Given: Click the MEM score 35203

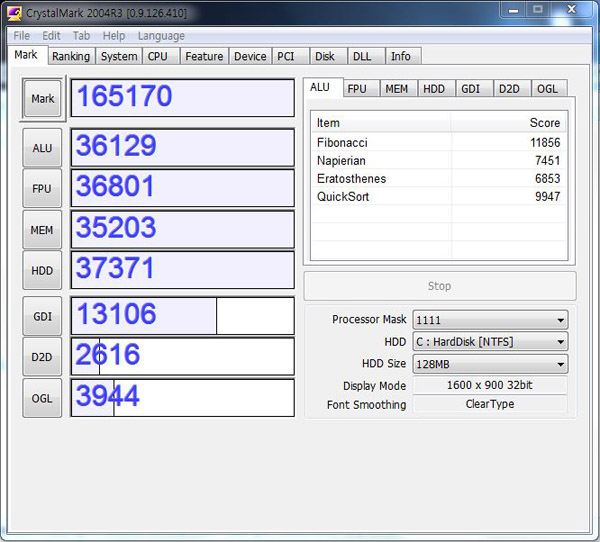Looking at the screenshot, I should click(183, 230).
